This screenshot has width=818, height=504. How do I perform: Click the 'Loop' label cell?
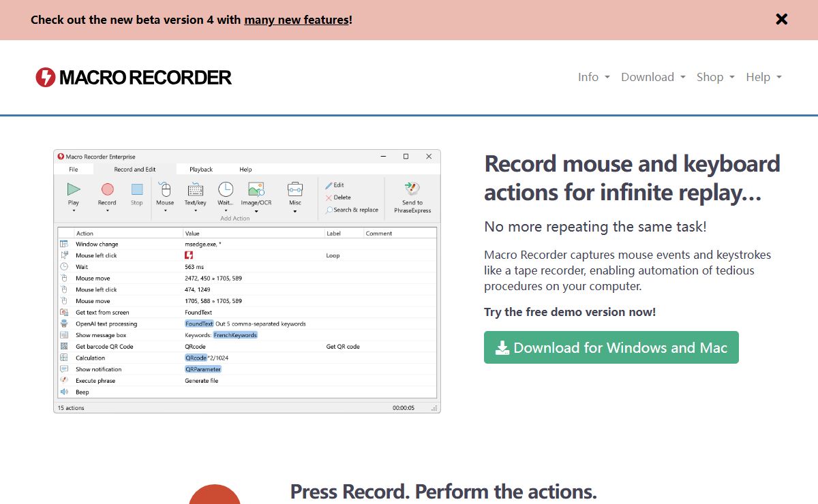(333, 255)
